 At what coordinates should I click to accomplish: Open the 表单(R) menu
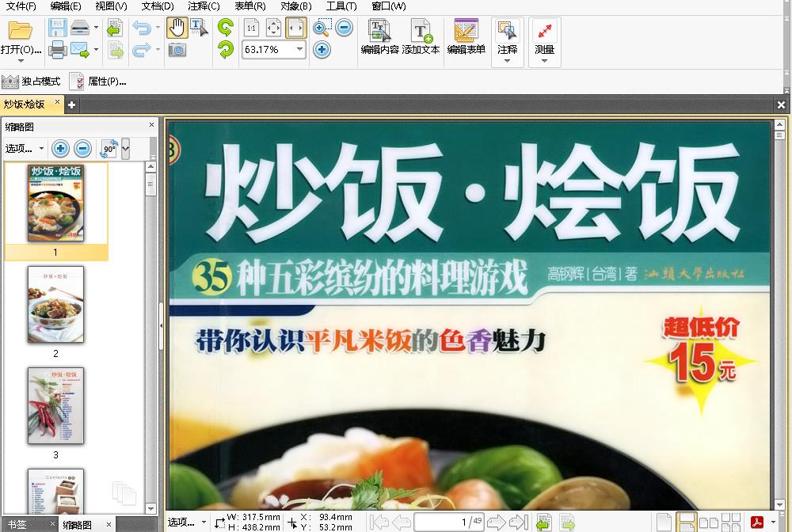coord(250,6)
